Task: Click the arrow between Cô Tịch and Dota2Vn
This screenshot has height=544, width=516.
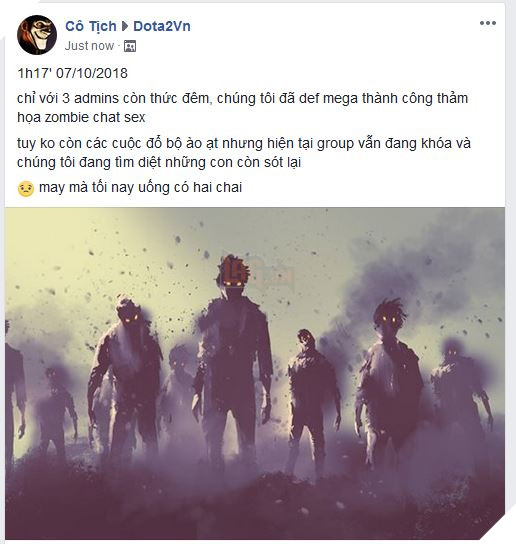Action: [125, 26]
